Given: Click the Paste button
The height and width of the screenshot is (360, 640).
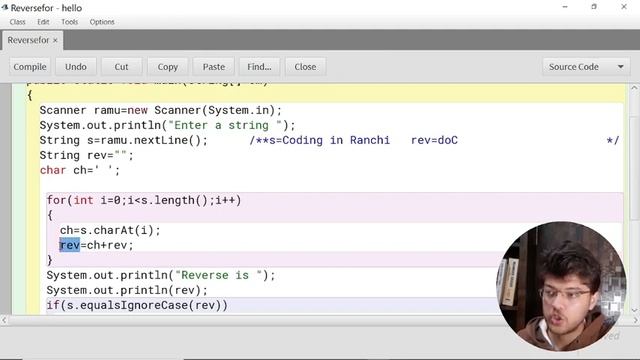Looking at the screenshot, I should point(214,67).
